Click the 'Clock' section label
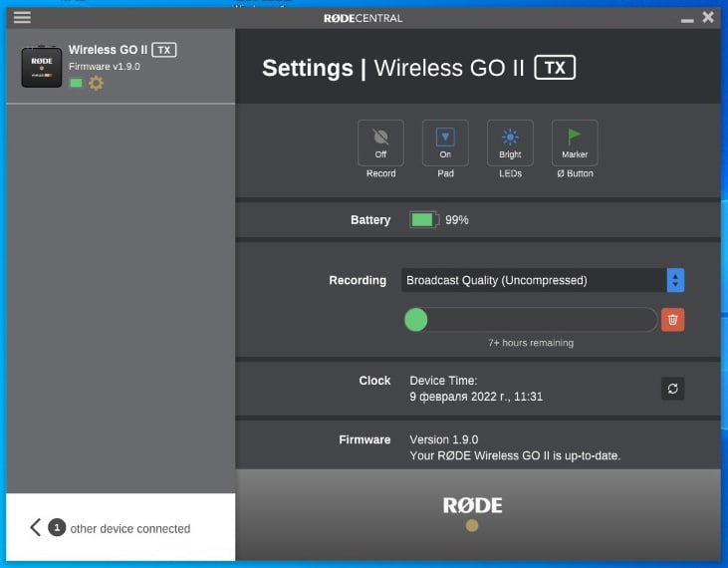 (374, 381)
